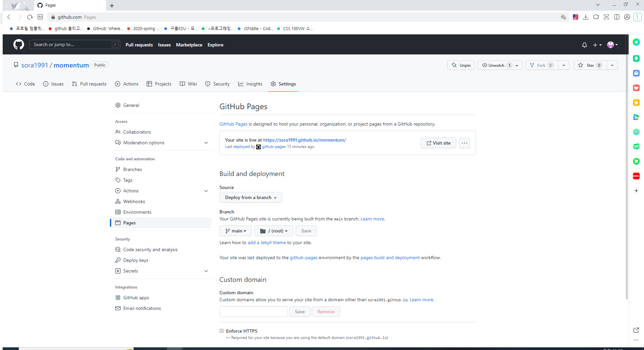View the Insights tab
The height and width of the screenshot is (350, 644).
point(250,84)
